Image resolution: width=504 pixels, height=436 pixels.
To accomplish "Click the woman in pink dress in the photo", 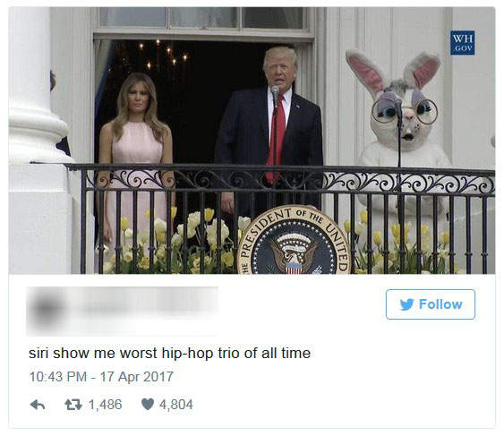I will coord(137,161).
